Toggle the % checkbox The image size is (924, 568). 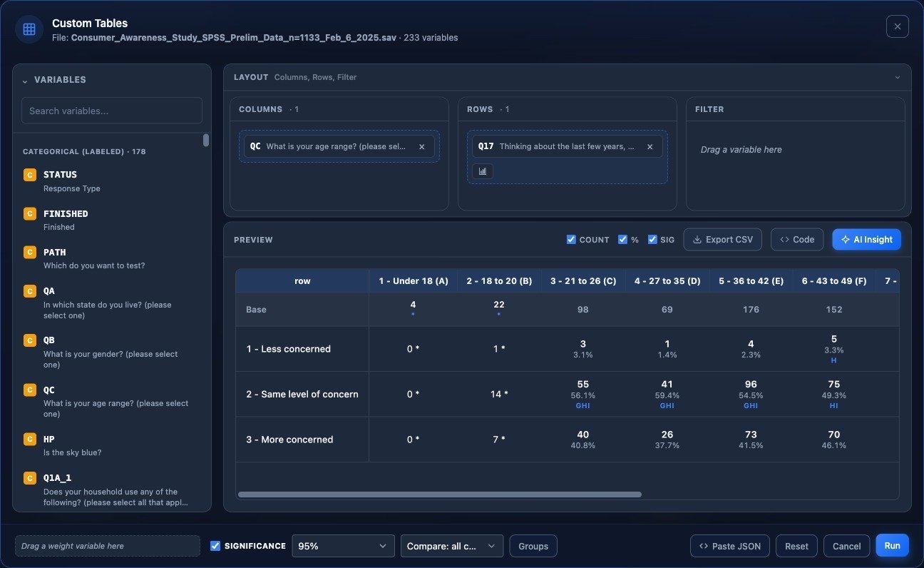coord(622,240)
